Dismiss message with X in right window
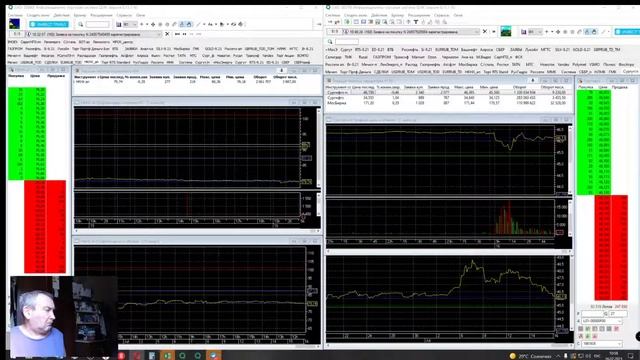Screen dimensions: 640x360 pos(484,32)
